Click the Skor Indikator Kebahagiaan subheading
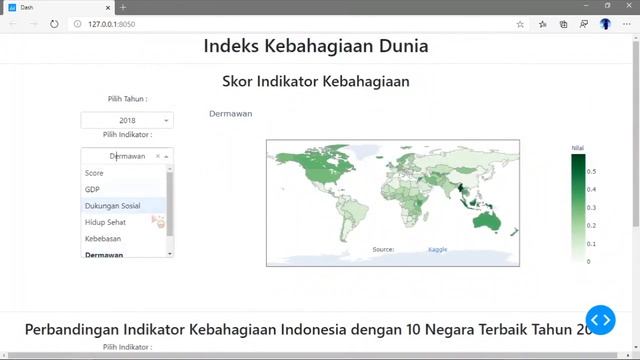This screenshot has width=640, height=360. click(316, 81)
